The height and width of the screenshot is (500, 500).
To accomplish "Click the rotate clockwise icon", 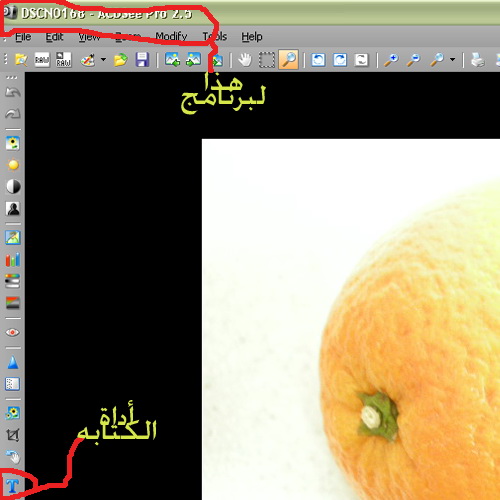I will 340,60.
